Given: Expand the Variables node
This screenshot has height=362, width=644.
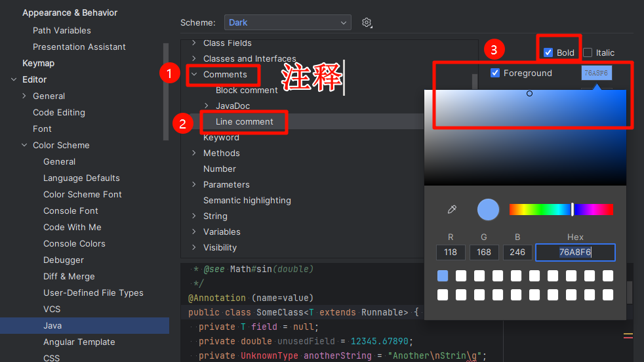Looking at the screenshot, I should click(x=194, y=231).
